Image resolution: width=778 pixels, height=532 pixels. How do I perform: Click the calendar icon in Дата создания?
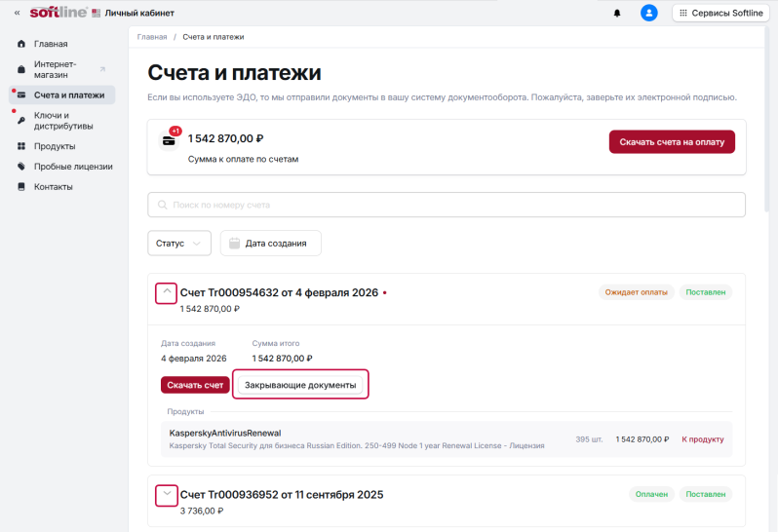pyautogui.click(x=234, y=243)
